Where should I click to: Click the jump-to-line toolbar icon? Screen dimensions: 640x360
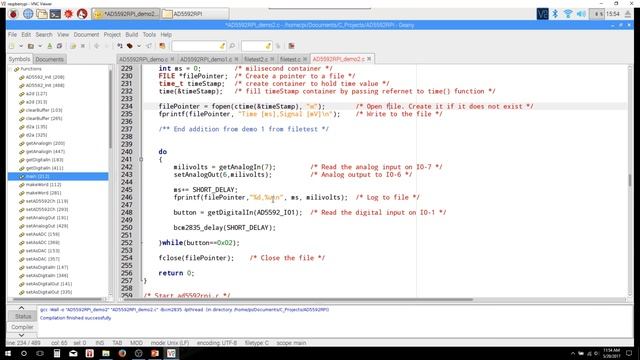(278, 46)
